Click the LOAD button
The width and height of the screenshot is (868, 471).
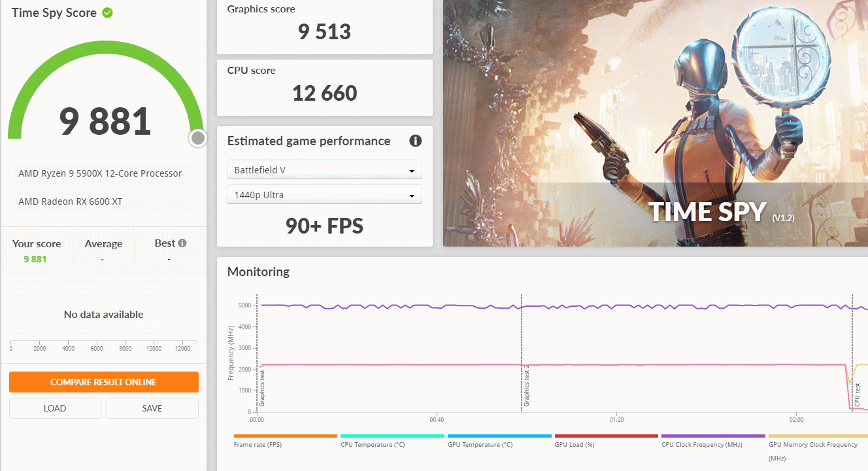(55, 408)
